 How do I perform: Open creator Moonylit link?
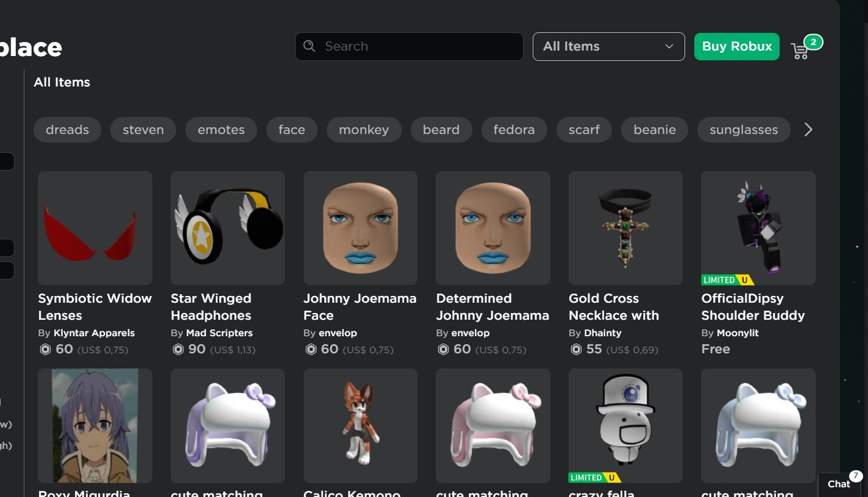point(738,333)
